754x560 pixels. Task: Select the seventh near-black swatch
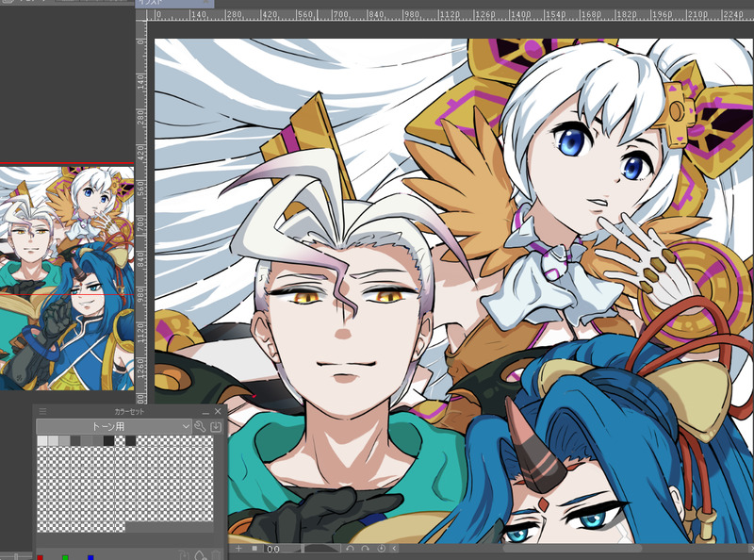pyautogui.click(x=108, y=440)
